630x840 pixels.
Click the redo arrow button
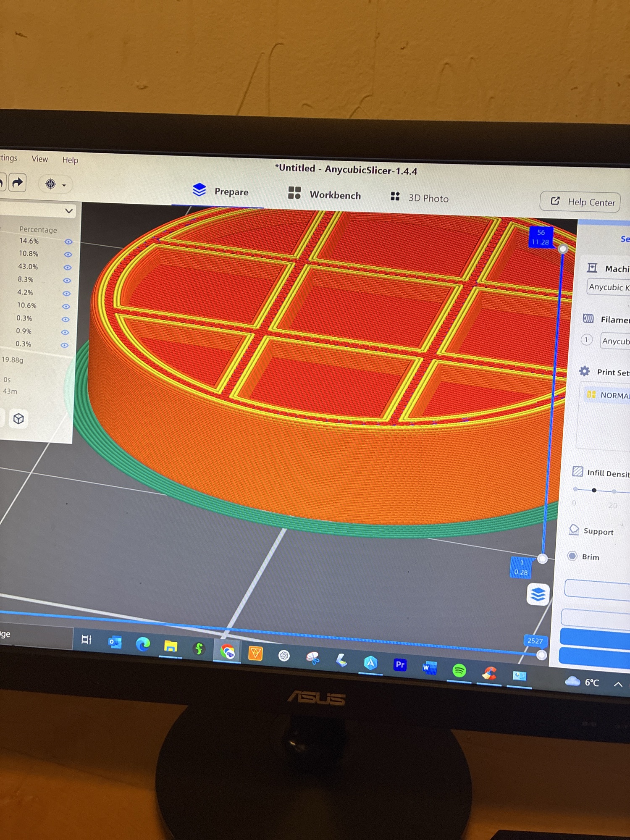(x=17, y=183)
